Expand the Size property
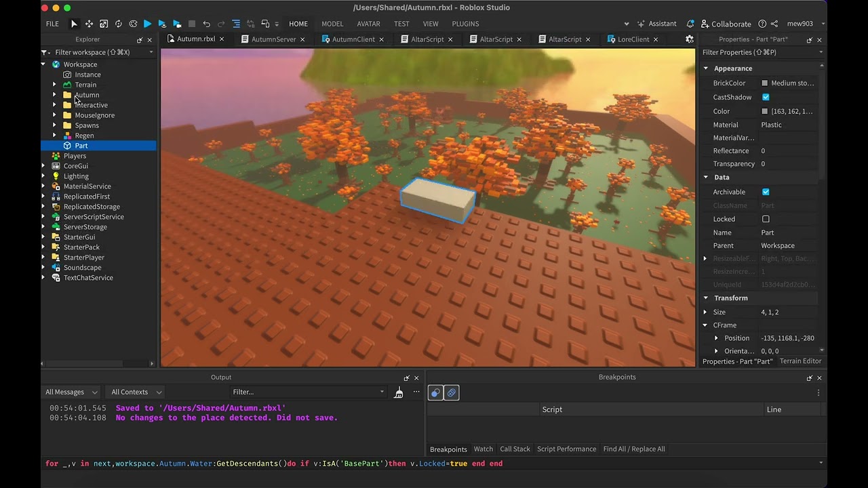Image resolution: width=868 pixels, height=488 pixels. click(705, 312)
